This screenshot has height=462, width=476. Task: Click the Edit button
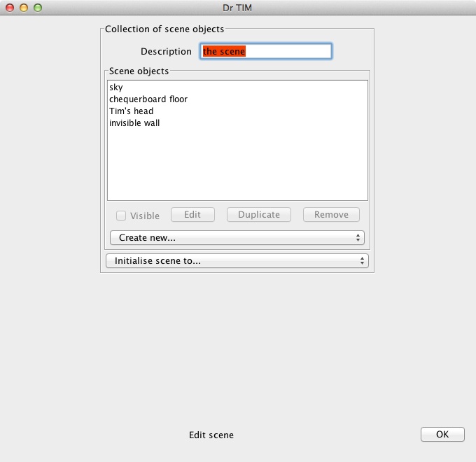pyautogui.click(x=192, y=215)
